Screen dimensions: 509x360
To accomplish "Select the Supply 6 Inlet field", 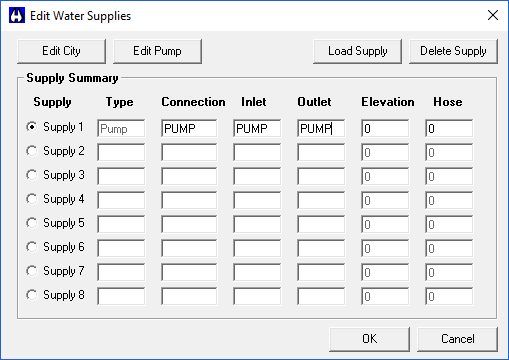I will tap(257, 248).
